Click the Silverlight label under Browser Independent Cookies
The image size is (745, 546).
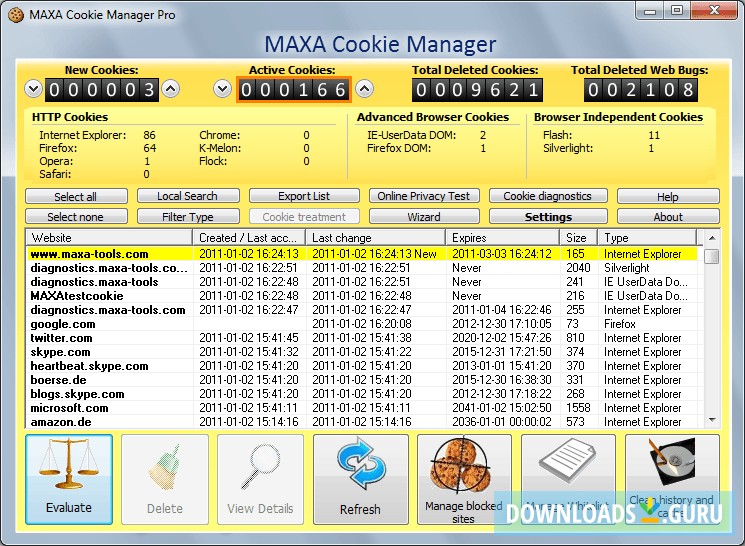coord(568,148)
